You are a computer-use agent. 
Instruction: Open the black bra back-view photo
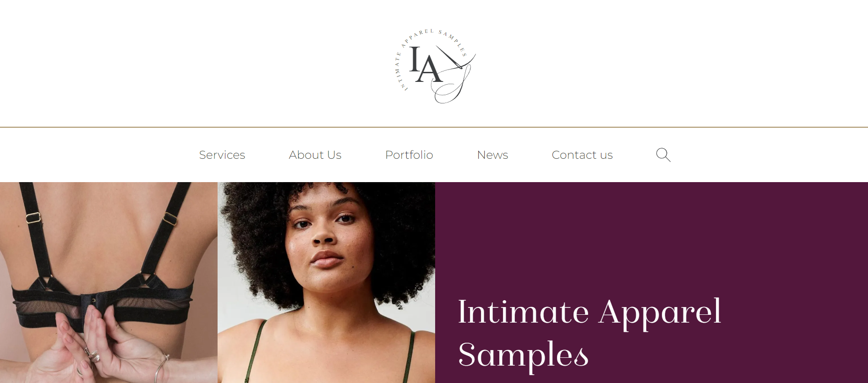pos(109,282)
